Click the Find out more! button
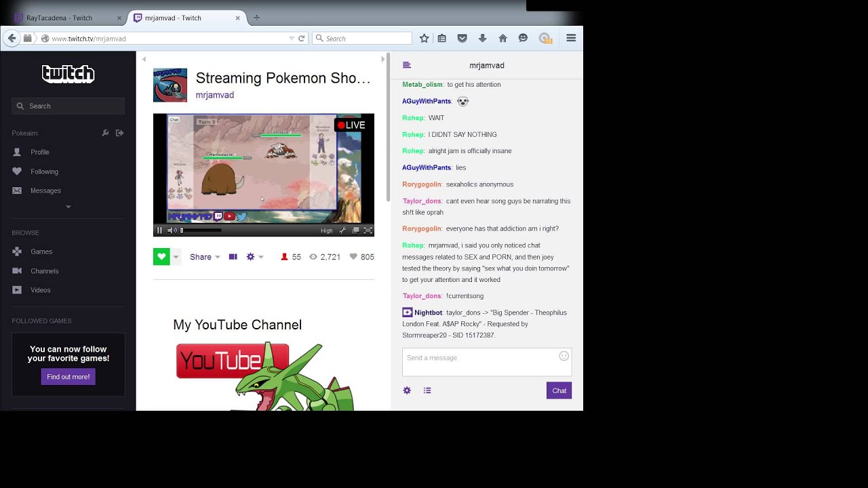This screenshot has height=488, width=868. point(68,377)
